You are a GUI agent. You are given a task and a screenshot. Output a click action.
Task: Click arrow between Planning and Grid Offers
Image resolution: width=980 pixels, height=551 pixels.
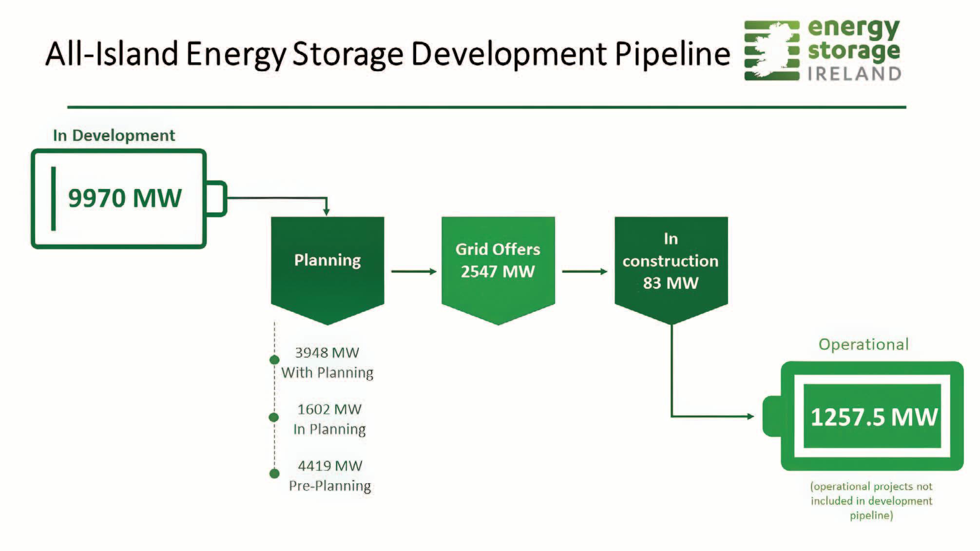coord(413,271)
